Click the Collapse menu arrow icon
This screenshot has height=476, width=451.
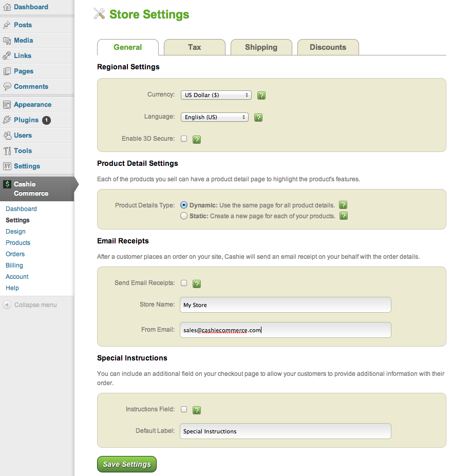click(x=7, y=304)
